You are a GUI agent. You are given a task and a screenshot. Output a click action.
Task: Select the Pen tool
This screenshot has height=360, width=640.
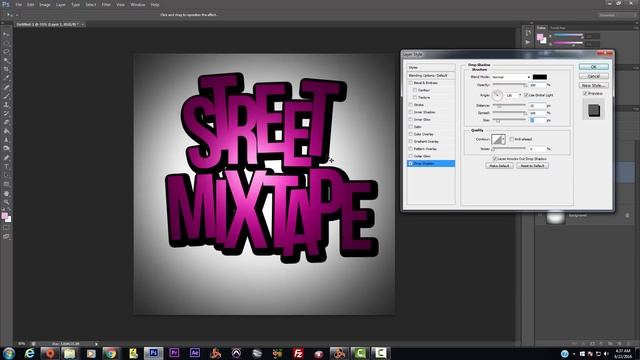click(x=6, y=158)
